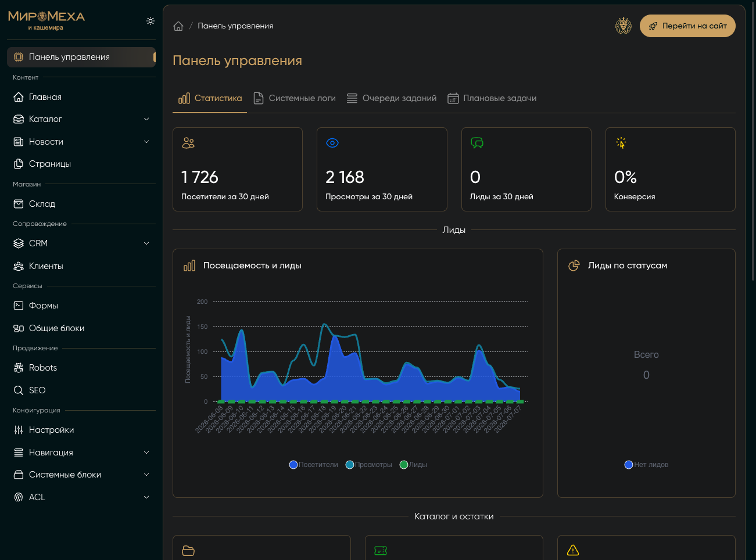Image resolution: width=756 pixels, height=560 pixels.
Task: Open SEO magnifier icon in sidebar
Action: (19, 390)
